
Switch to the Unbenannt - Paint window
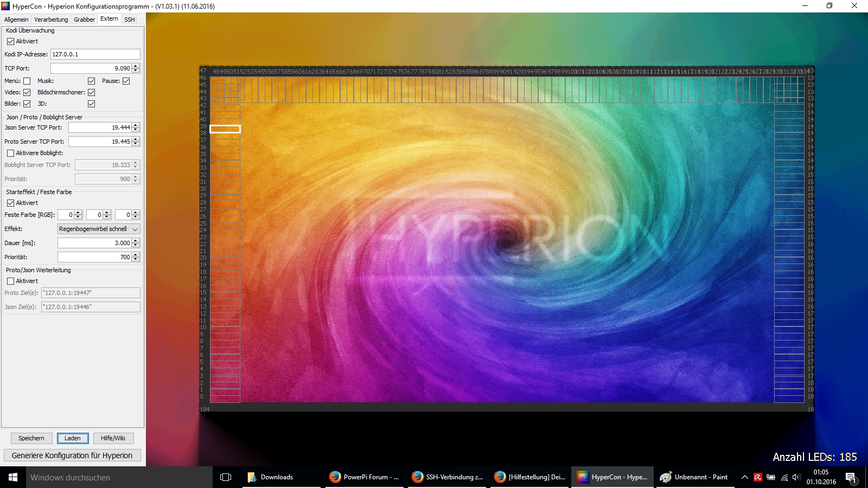point(694,477)
